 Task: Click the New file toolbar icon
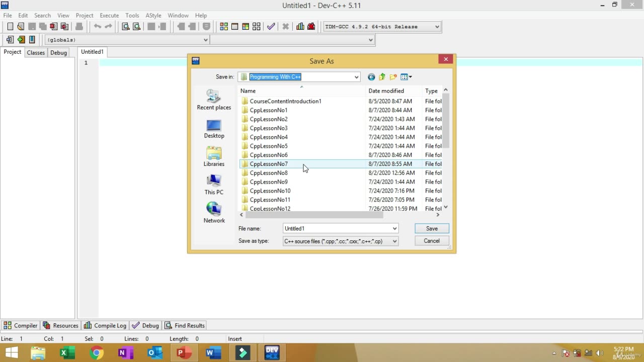point(10,27)
